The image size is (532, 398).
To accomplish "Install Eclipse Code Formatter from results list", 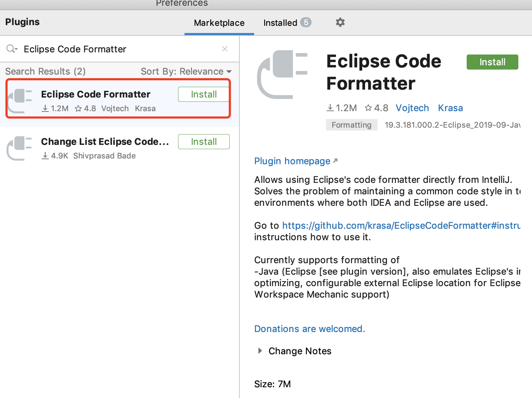I will [204, 94].
